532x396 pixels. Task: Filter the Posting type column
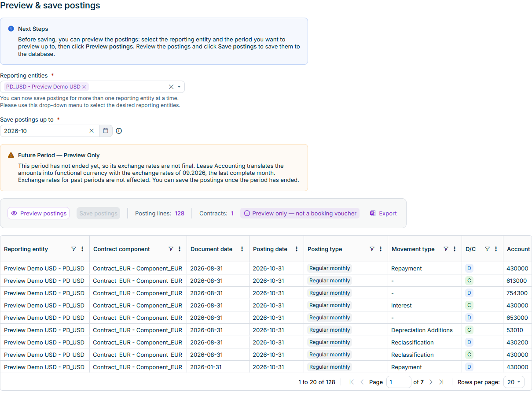point(372,249)
